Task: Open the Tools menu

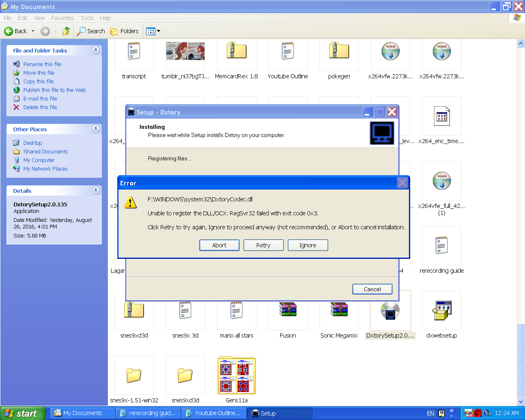Action: tap(87, 18)
